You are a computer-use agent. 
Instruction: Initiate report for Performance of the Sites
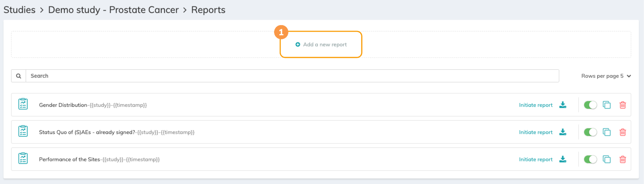[x=536, y=160]
